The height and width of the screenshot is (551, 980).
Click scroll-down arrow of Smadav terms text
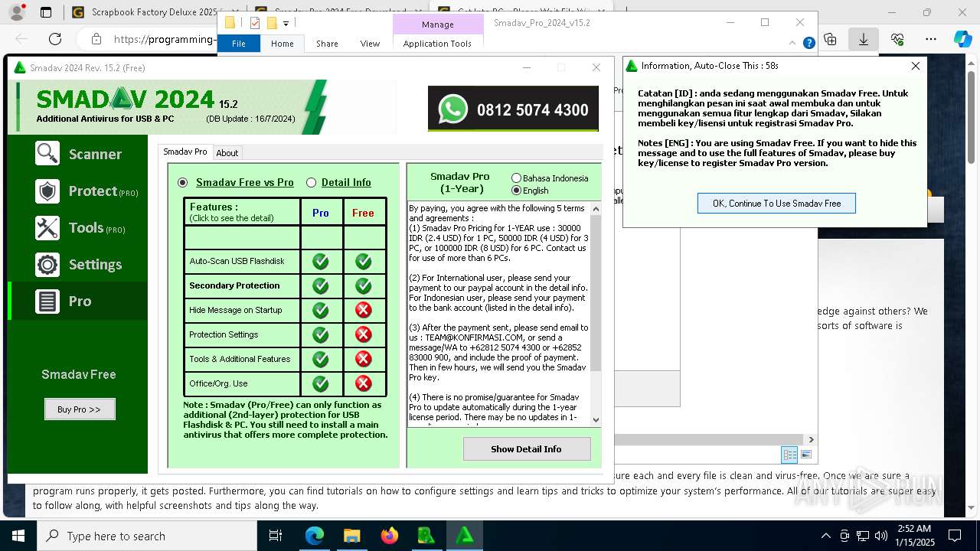tap(596, 420)
